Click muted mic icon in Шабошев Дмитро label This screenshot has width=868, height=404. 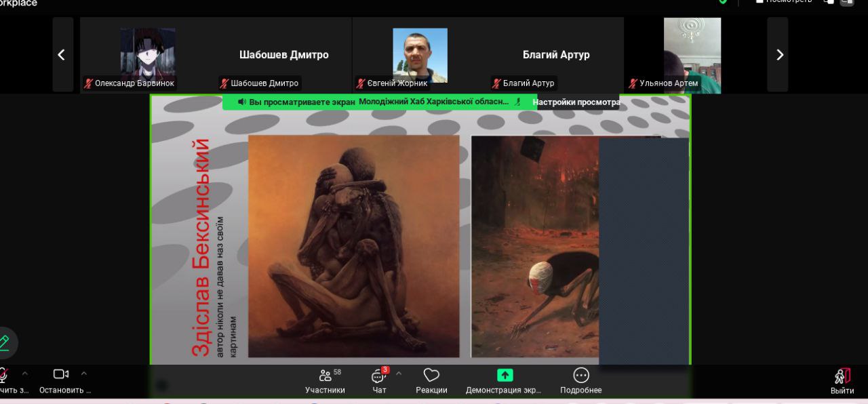tap(224, 83)
